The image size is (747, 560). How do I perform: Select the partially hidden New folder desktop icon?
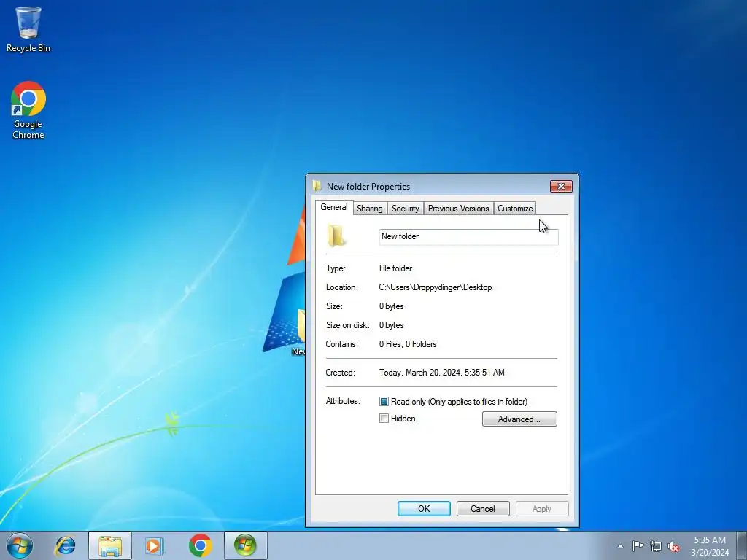(x=298, y=332)
